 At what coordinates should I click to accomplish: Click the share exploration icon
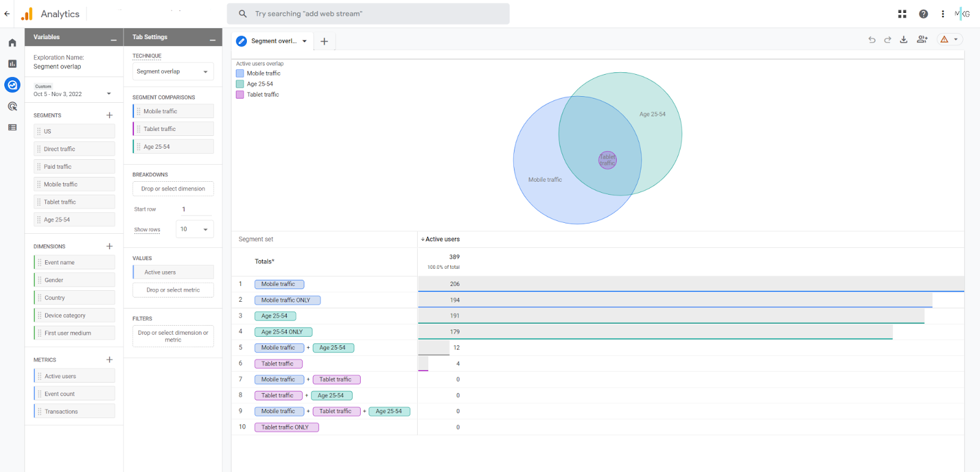(922, 40)
